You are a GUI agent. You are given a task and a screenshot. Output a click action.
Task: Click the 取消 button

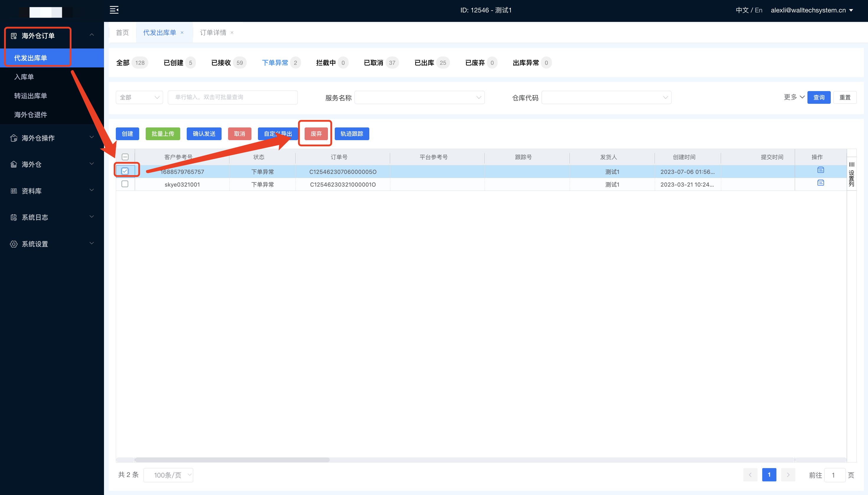tap(239, 134)
